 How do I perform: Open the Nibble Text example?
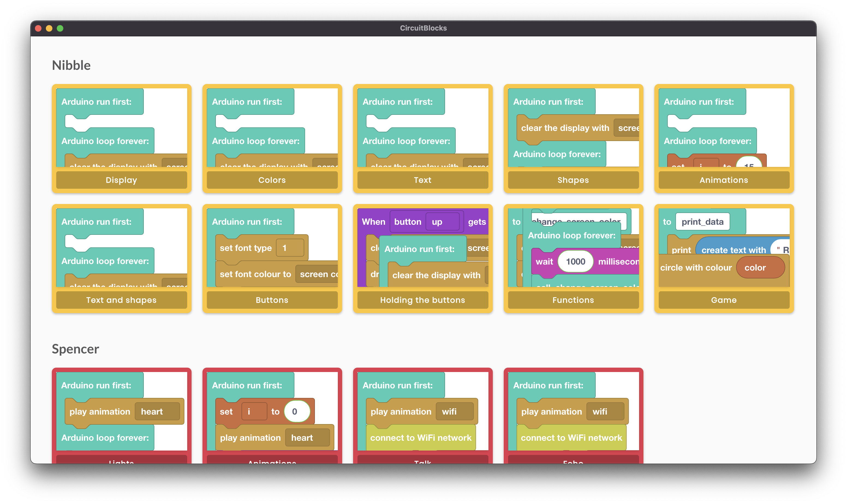[422, 180]
